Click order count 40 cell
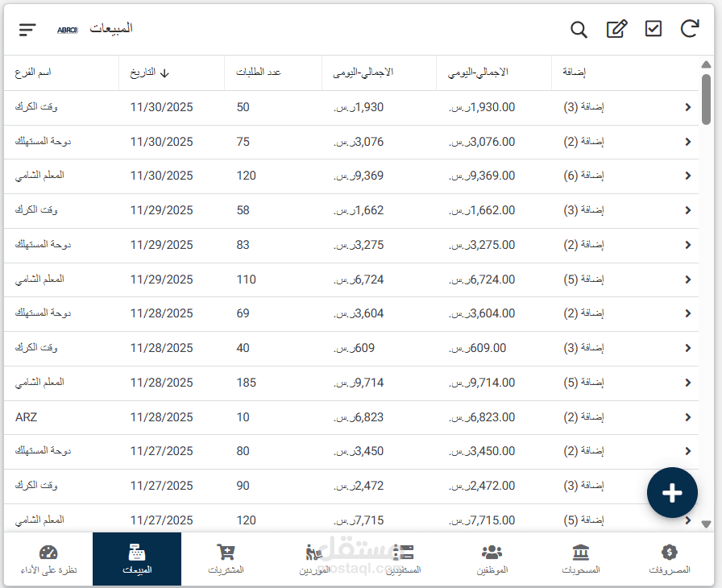Screen dimensions: 722x588 click(243, 348)
